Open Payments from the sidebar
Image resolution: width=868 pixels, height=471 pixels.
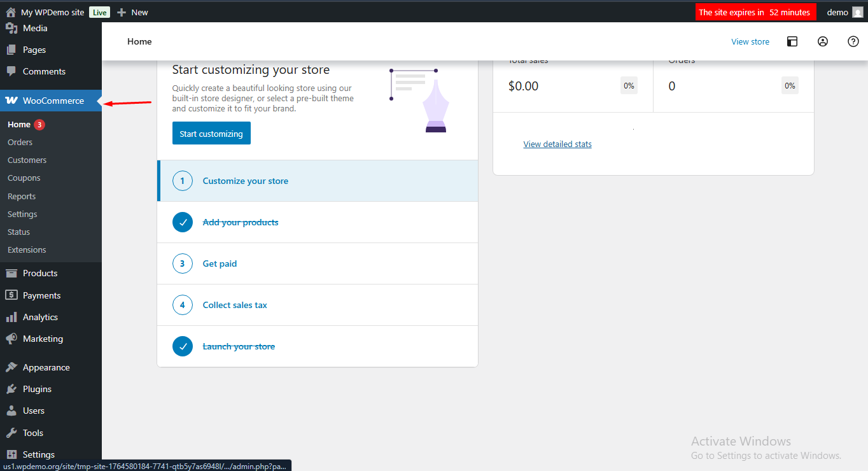pyautogui.click(x=41, y=295)
